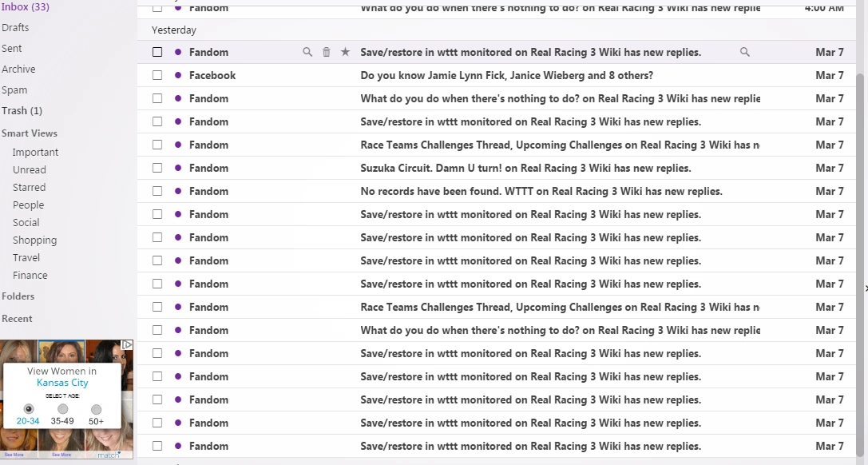
Task: Check the box for the Facebook email
Action: [x=157, y=75]
